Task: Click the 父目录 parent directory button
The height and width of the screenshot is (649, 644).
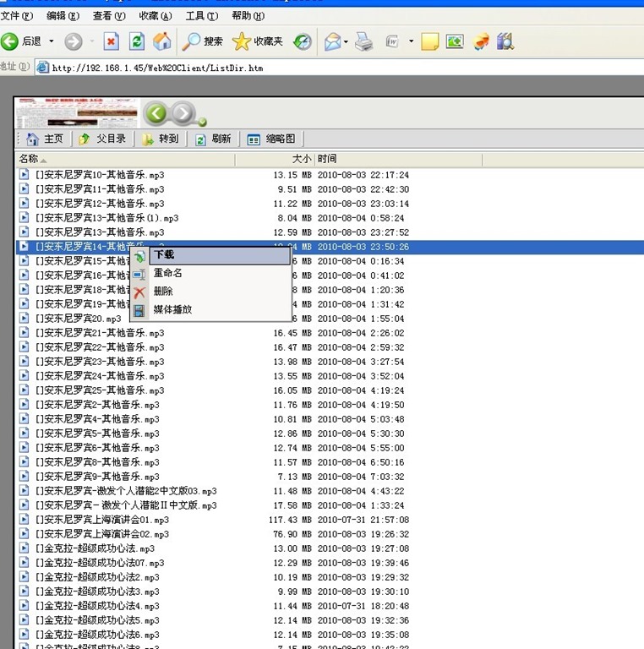Action: pyautogui.click(x=102, y=139)
